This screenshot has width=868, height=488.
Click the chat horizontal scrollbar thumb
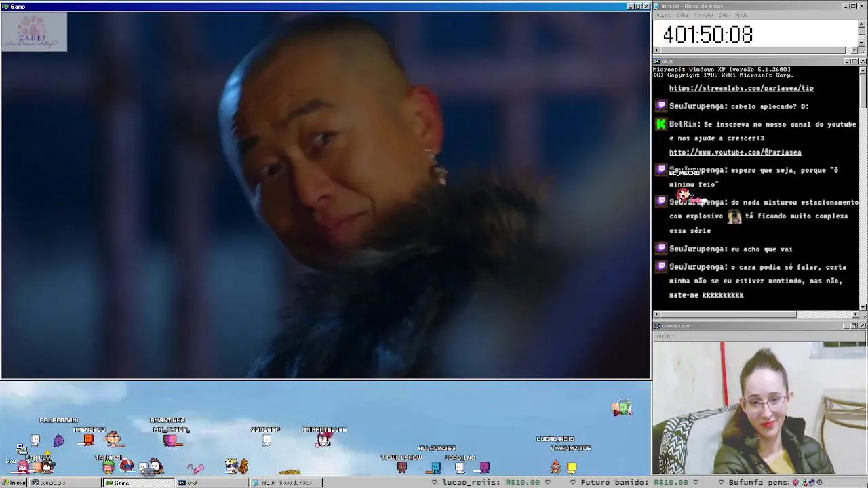728,314
